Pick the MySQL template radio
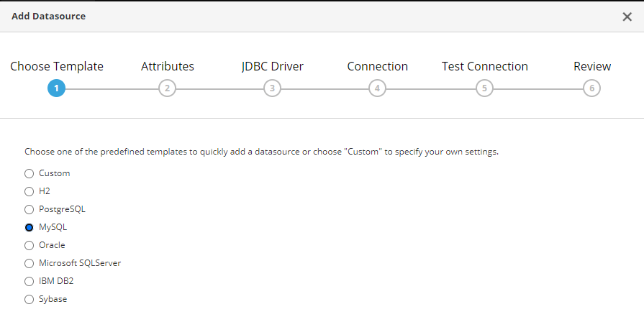 point(30,227)
